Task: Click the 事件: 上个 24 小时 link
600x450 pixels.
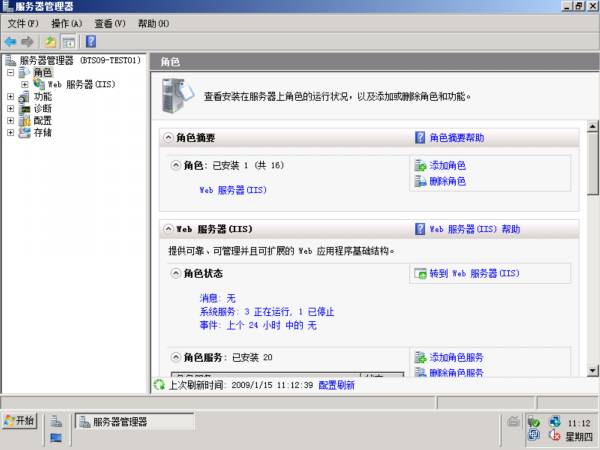Action: coord(258,326)
